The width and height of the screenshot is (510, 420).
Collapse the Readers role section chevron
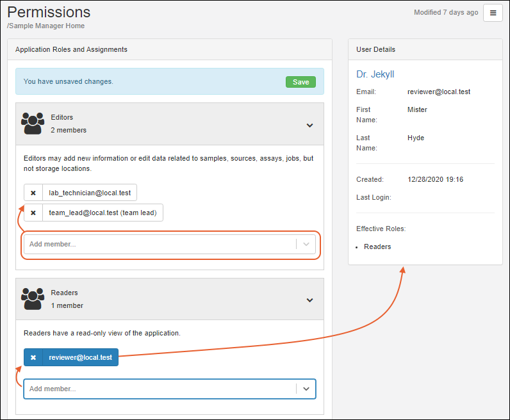tap(309, 300)
